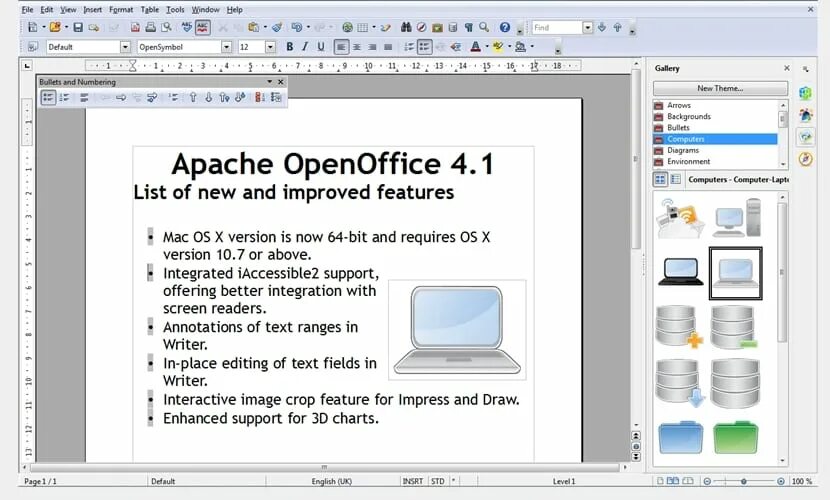Viewport: 830px width, 500px height.
Task: Open Background Color dropdown arrow
Action: point(531,47)
